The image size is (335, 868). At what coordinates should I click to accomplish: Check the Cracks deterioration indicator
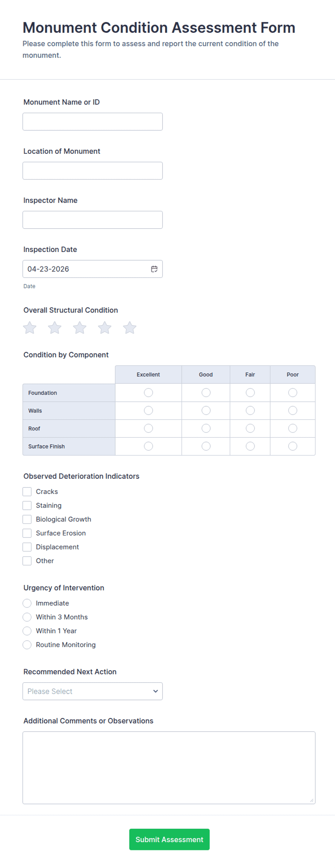click(x=27, y=491)
